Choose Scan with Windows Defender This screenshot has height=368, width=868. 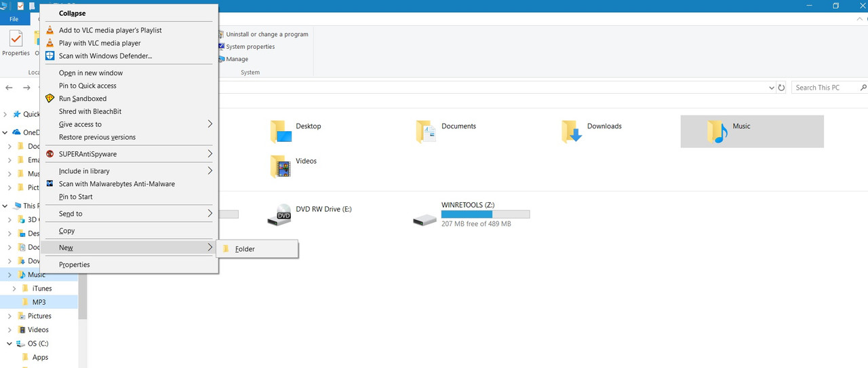(x=129, y=56)
